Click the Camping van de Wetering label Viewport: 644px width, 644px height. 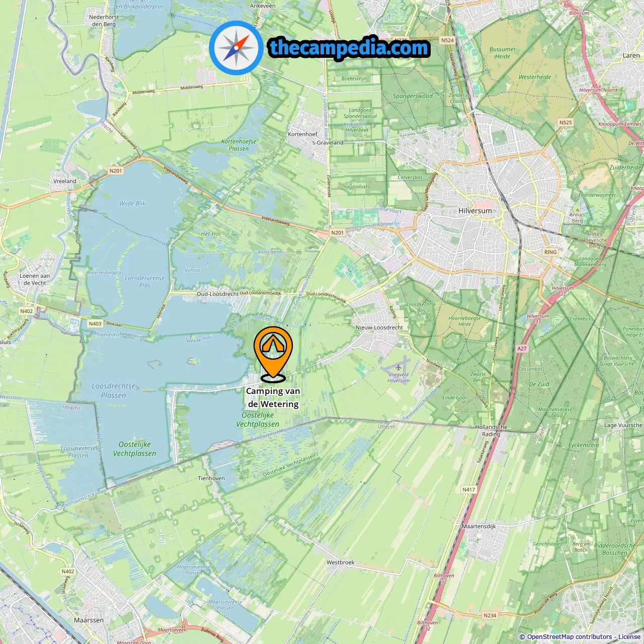(x=273, y=397)
